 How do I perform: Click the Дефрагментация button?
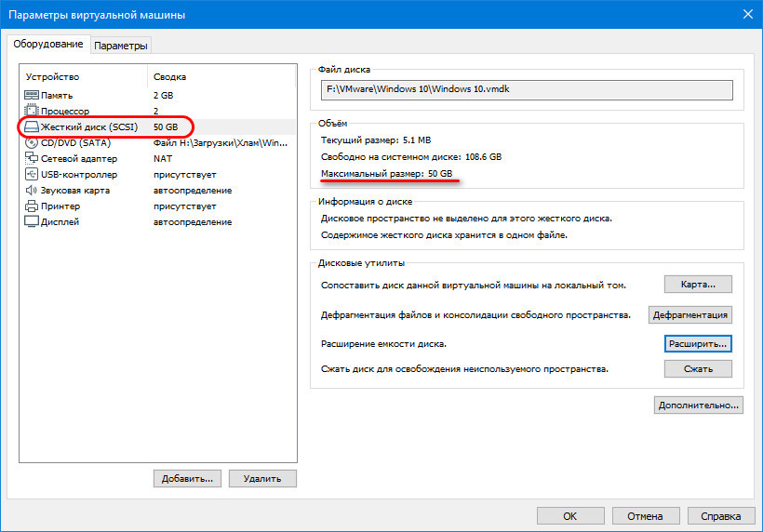(690, 314)
